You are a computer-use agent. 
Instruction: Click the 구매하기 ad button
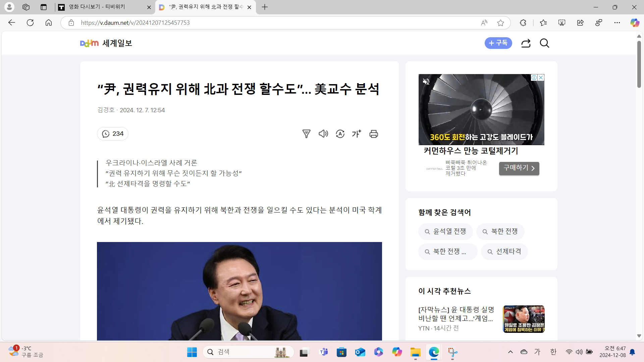[x=519, y=168]
